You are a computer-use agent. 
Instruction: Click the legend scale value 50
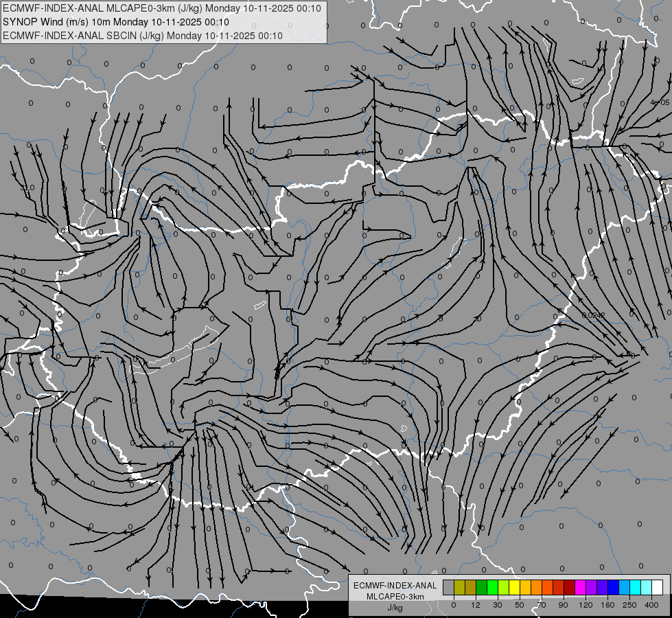click(520, 605)
